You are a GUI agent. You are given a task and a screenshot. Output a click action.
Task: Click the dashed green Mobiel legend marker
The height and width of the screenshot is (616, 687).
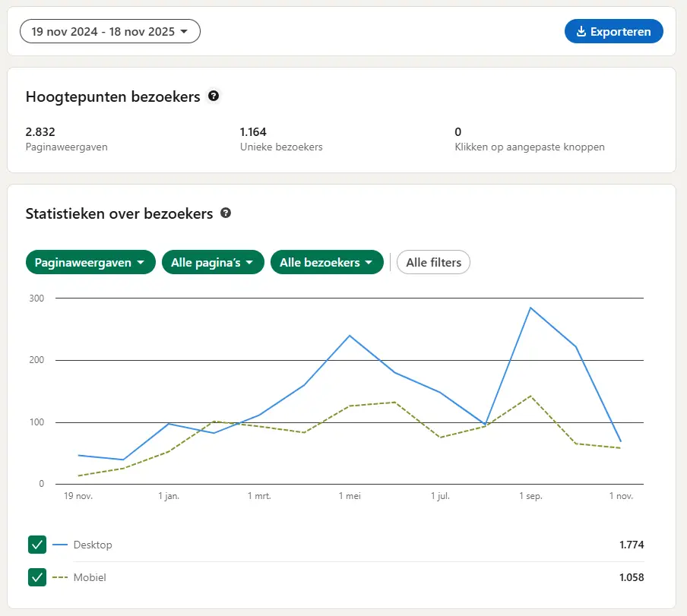pos(60,577)
